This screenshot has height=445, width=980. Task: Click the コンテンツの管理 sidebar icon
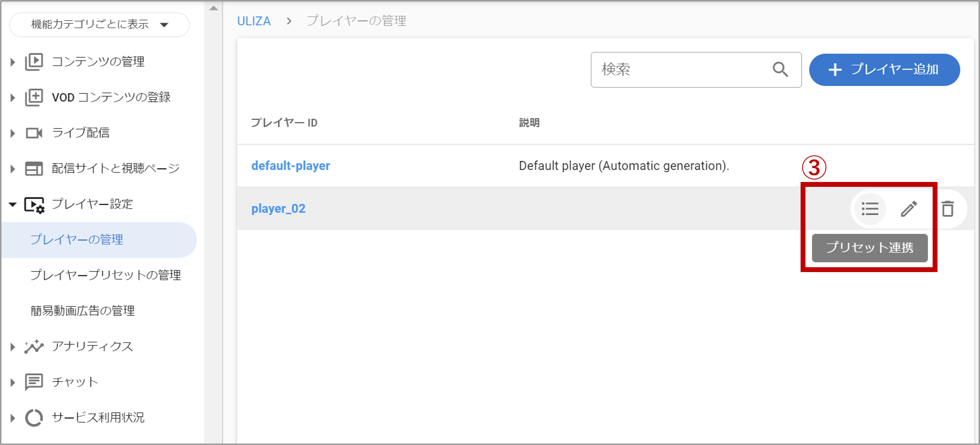click(x=34, y=62)
